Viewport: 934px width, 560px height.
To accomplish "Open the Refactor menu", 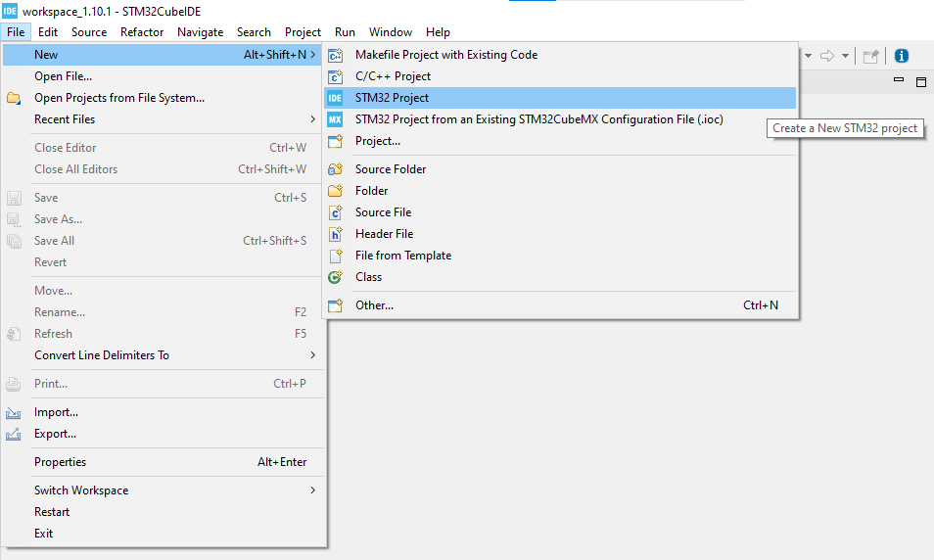I will pyautogui.click(x=142, y=32).
